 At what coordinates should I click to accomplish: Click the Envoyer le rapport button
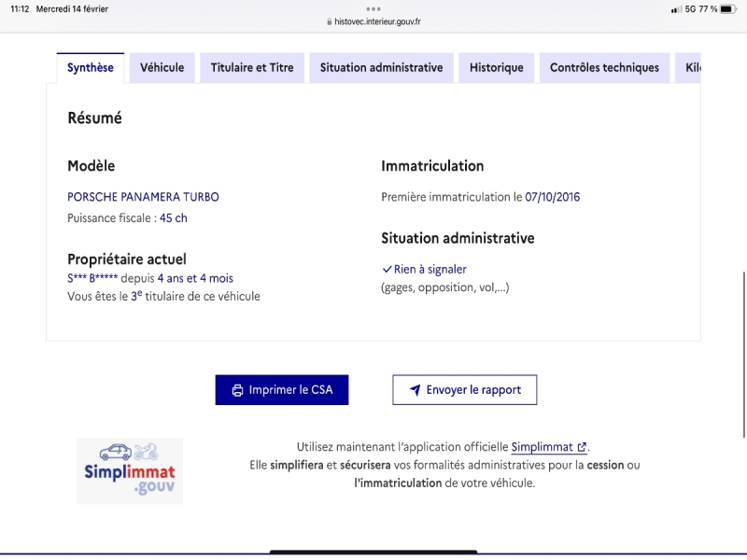(x=464, y=390)
